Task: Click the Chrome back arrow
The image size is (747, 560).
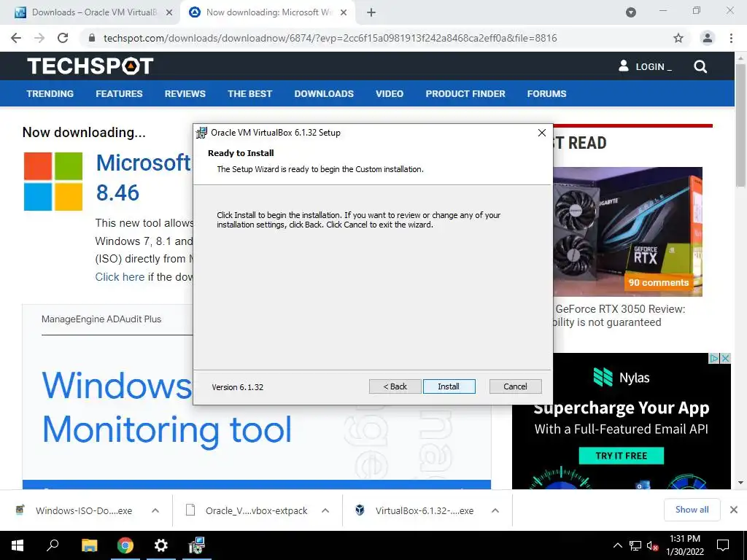Action: point(16,38)
